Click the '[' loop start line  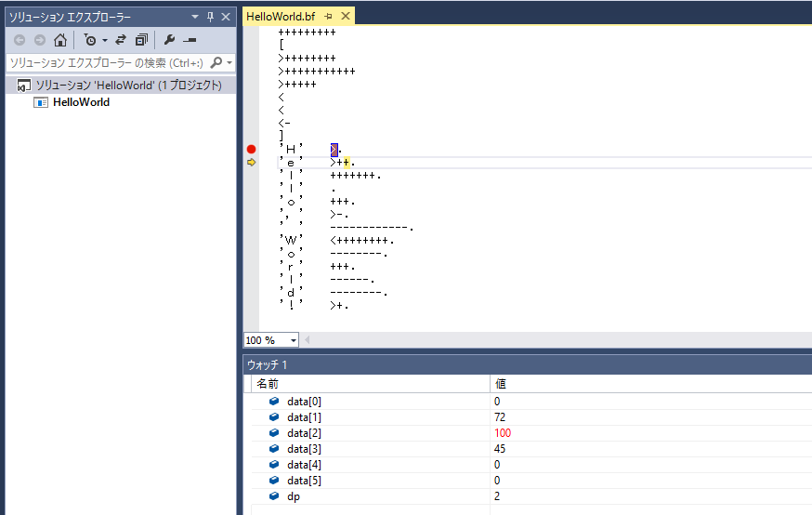(x=282, y=45)
